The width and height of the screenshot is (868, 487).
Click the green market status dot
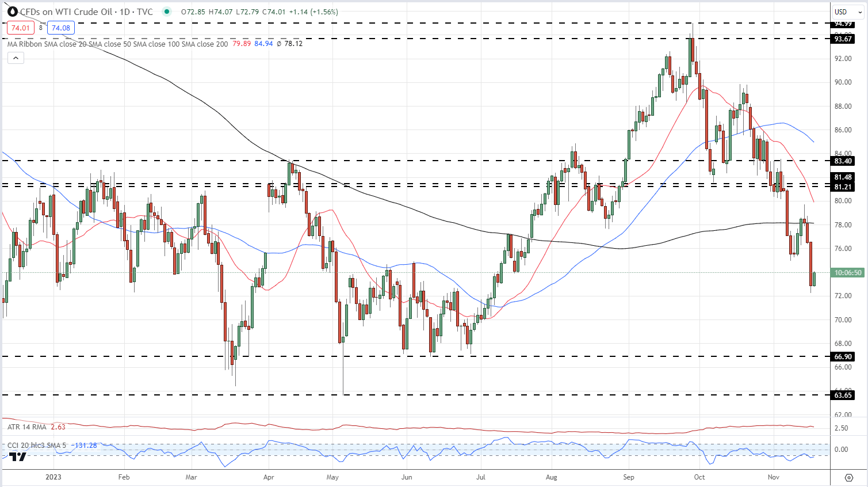(167, 12)
